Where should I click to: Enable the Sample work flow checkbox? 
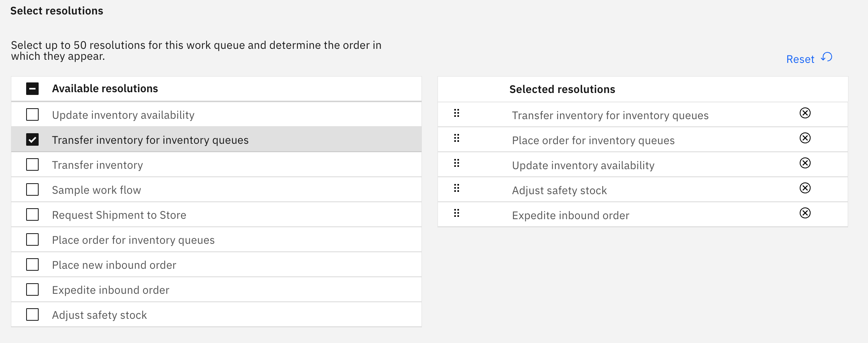[x=32, y=190]
